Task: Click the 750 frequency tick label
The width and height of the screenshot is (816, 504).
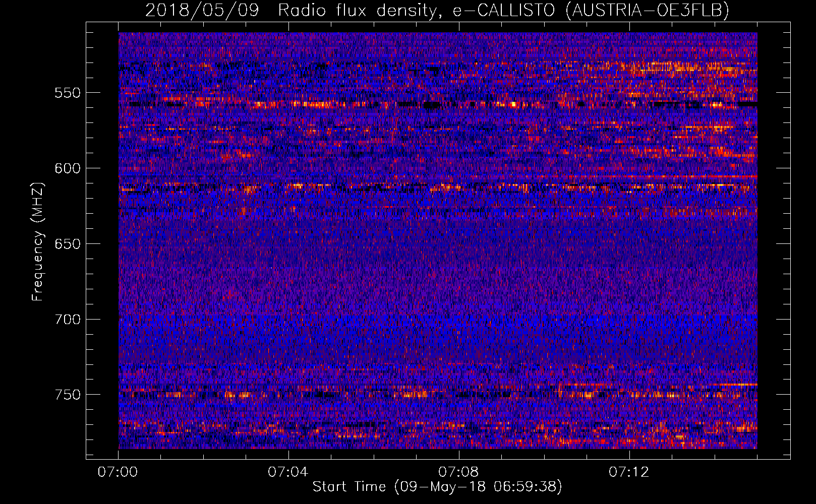Action: click(68, 395)
